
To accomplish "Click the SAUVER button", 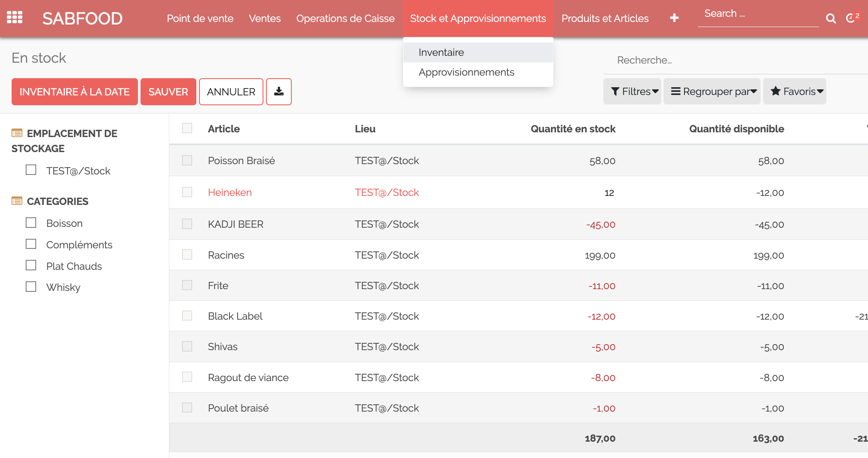I will point(168,92).
